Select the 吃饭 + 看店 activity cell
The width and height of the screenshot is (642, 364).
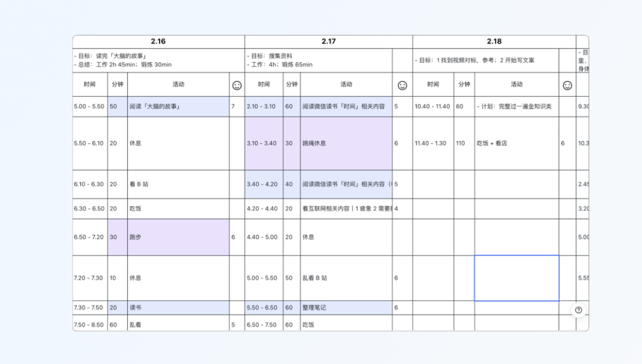[517, 143]
